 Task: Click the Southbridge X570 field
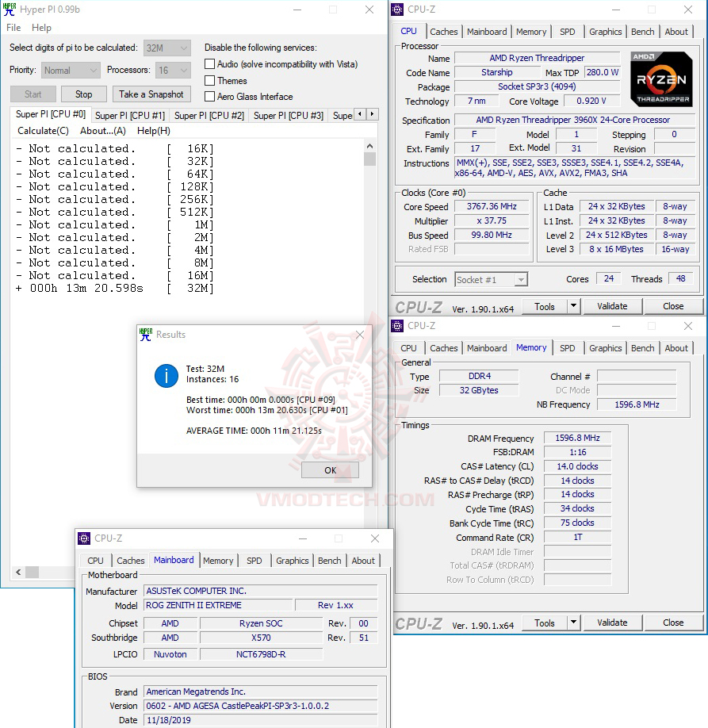click(x=261, y=638)
